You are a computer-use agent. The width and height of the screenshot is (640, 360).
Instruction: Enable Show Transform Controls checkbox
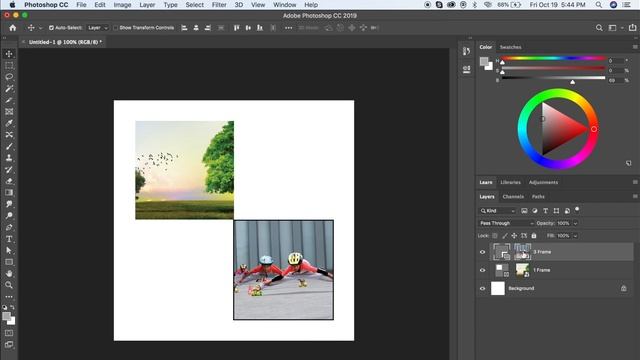tap(116, 28)
